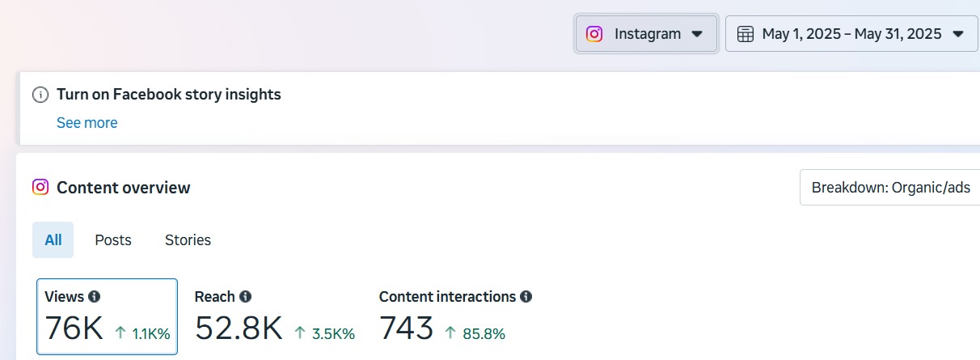
Task: Open the Breakdown: Organic/ads dropdown
Action: point(889,188)
